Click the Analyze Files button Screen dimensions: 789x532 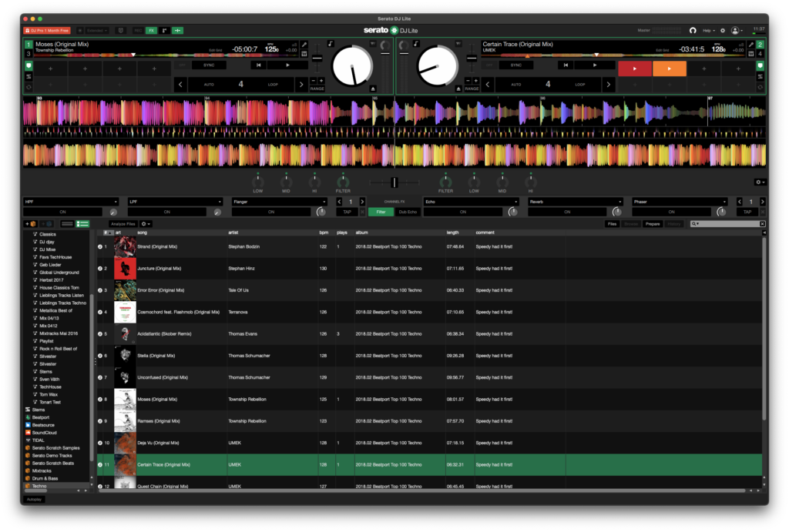click(x=123, y=223)
